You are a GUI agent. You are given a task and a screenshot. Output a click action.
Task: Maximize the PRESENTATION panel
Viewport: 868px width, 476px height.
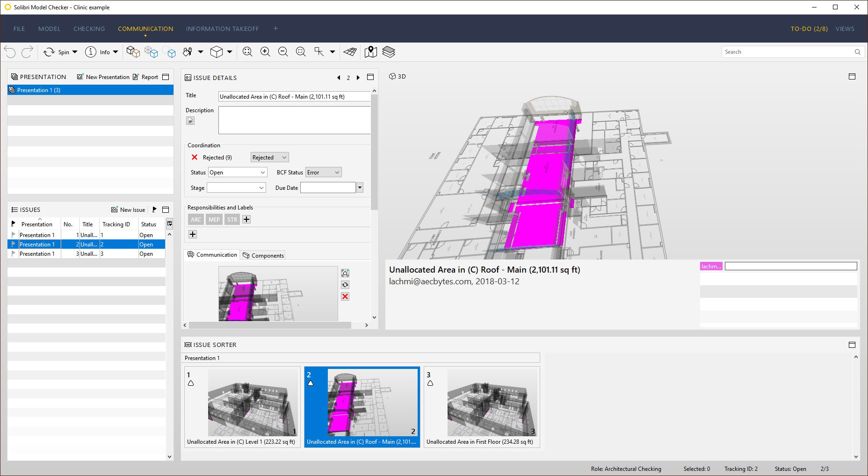click(x=166, y=77)
